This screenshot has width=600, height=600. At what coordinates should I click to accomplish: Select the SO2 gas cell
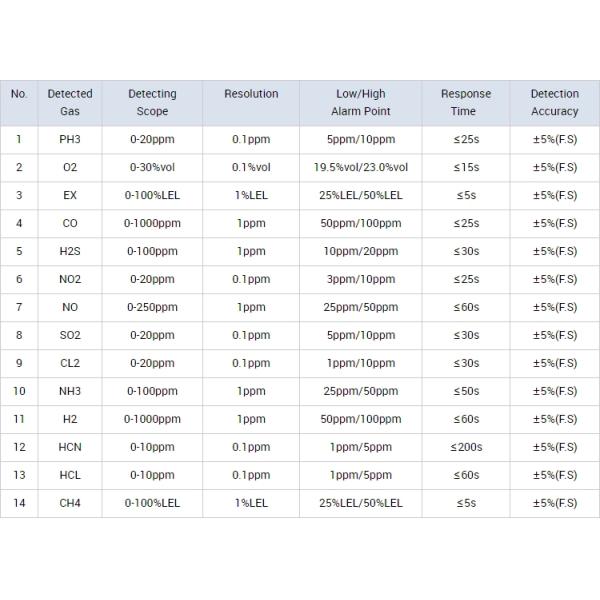click(x=69, y=335)
